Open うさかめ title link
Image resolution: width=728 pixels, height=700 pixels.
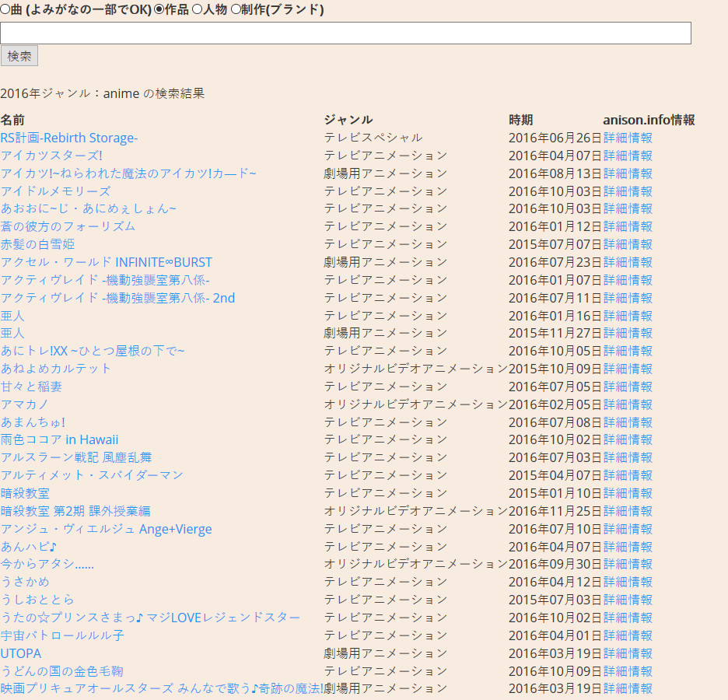[x=25, y=582]
